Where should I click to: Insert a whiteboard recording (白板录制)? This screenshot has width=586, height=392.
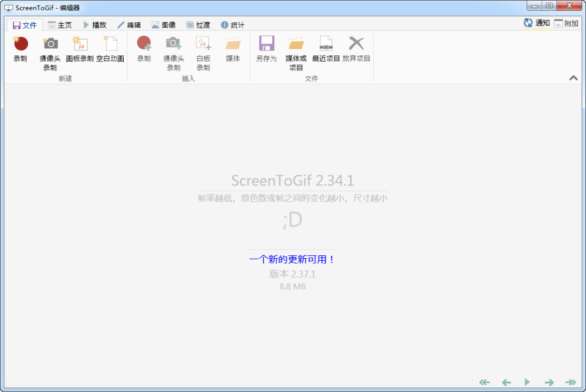(203, 53)
